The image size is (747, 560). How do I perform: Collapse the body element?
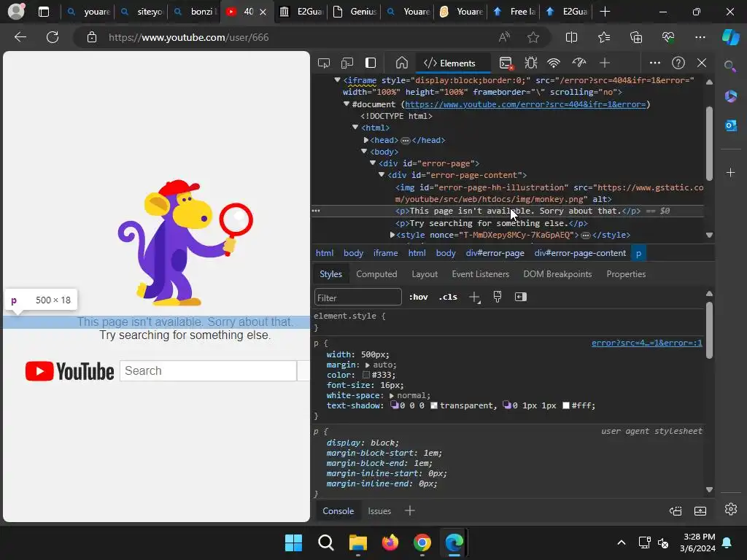coord(364,151)
